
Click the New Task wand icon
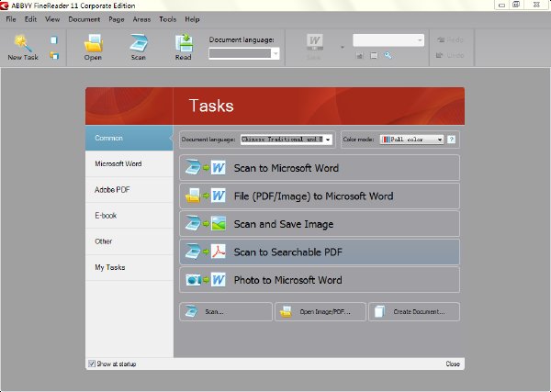click(x=23, y=43)
